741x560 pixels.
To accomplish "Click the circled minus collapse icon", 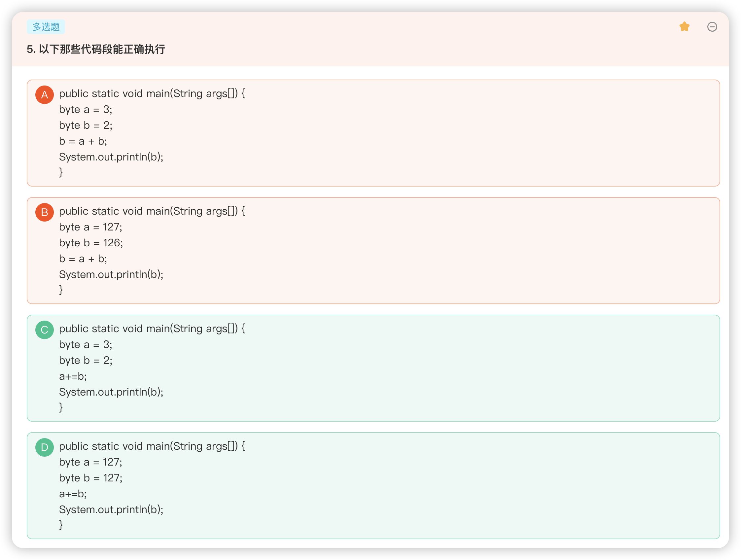I will click(x=712, y=26).
